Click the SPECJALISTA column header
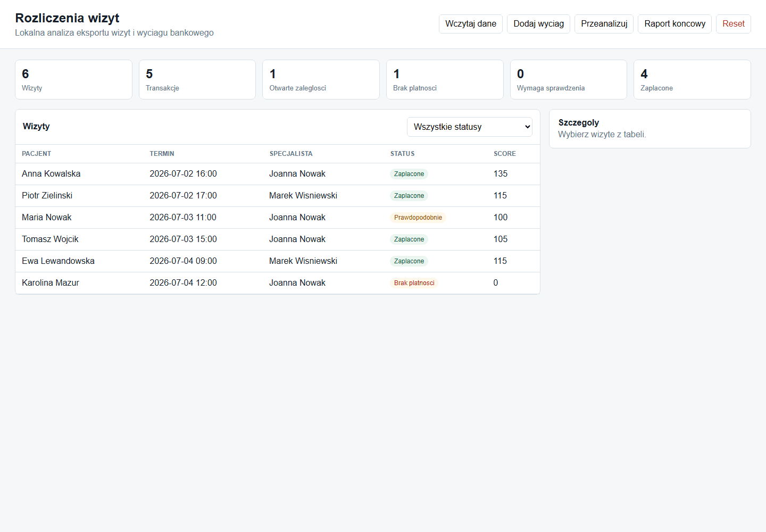The width and height of the screenshot is (766, 532). [x=290, y=154]
